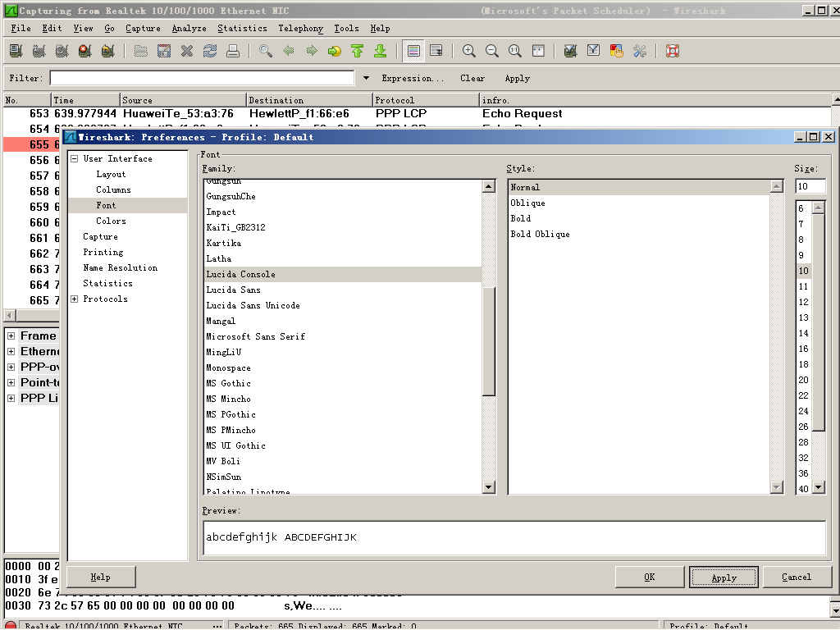The image size is (840, 630).
Task: Zoom out packet text icon
Action: click(x=492, y=51)
